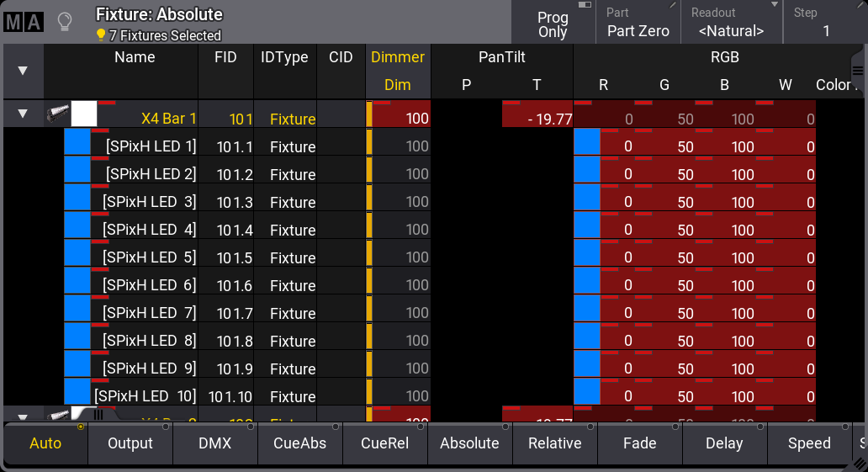This screenshot has width=868, height=472.
Task: Click the MA logo icon
Action: click(x=23, y=23)
